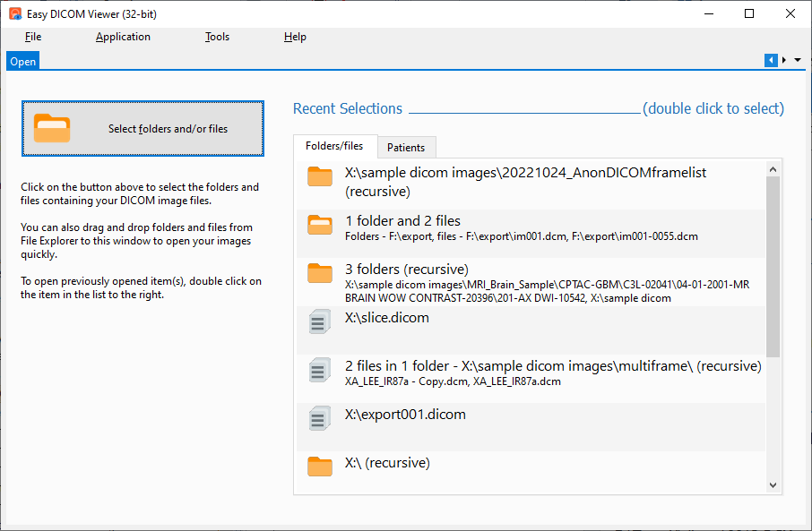Open the File menu

click(33, 37)
